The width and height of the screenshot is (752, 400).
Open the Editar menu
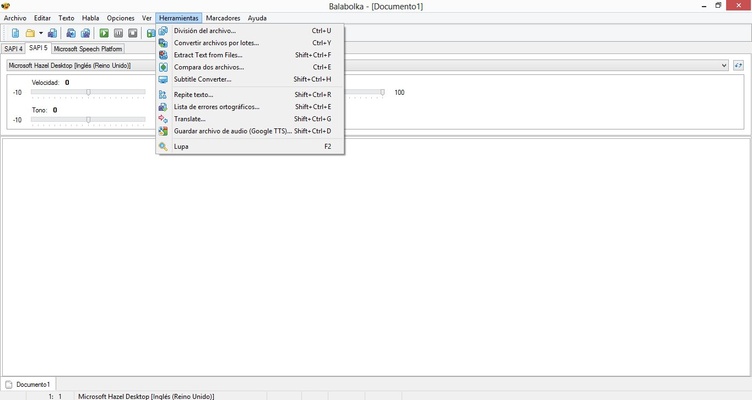42,18
